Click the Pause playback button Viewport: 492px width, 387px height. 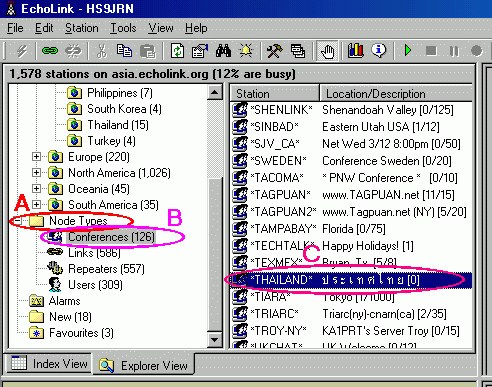pos(454,51)
